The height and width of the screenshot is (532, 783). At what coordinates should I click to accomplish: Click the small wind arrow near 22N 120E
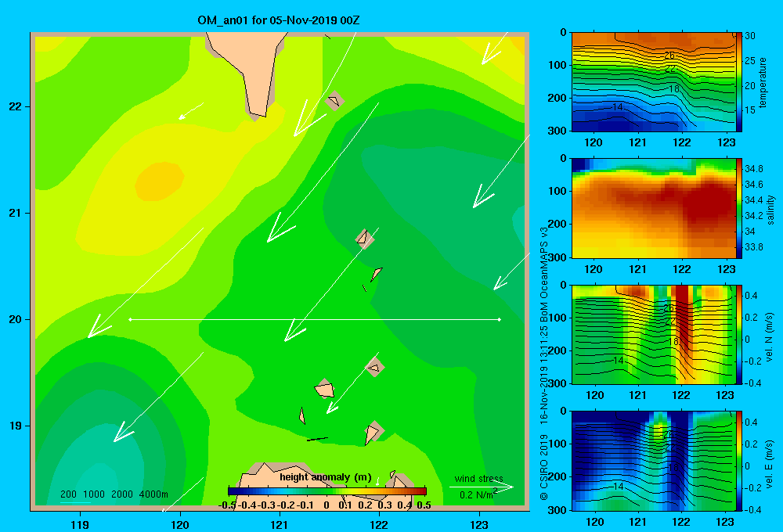pos(191,111)
